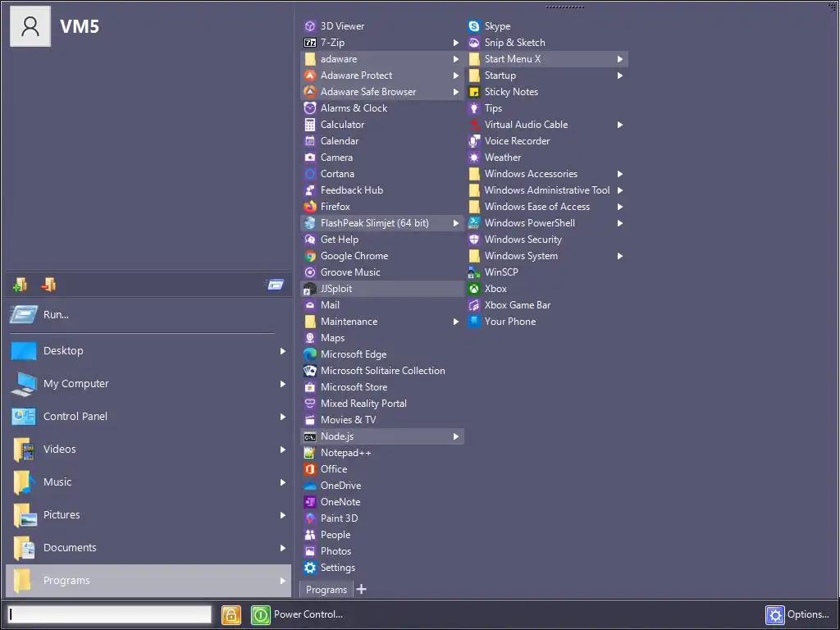Open Snip & Sketch icon

[473, 43]
